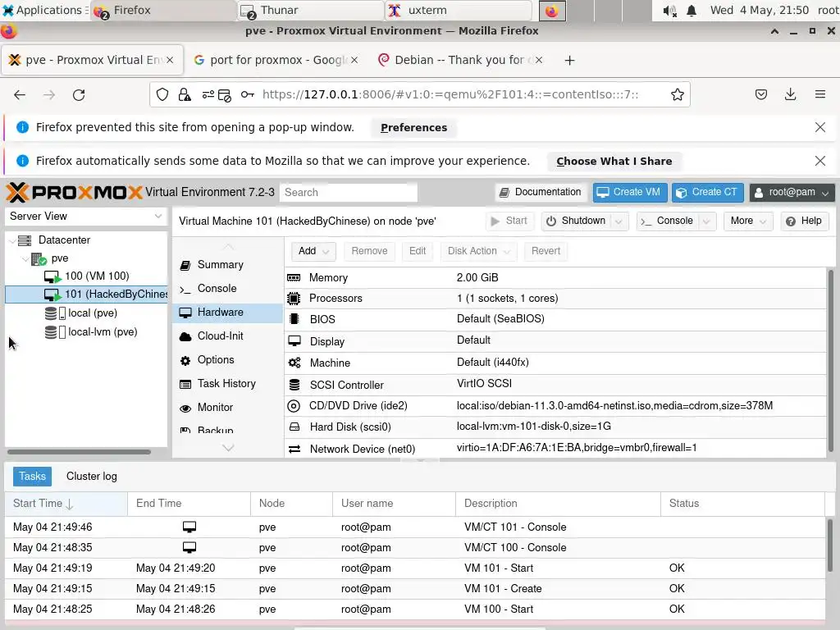The height and width of the screenshot is (630, 840).
Task: Click Choose What I Share
Action: point(614,162)
